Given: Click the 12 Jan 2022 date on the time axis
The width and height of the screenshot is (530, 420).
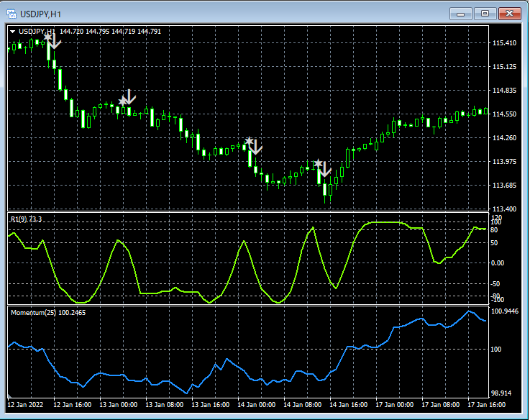Looking at the screenshot, I should click(27, 405).
